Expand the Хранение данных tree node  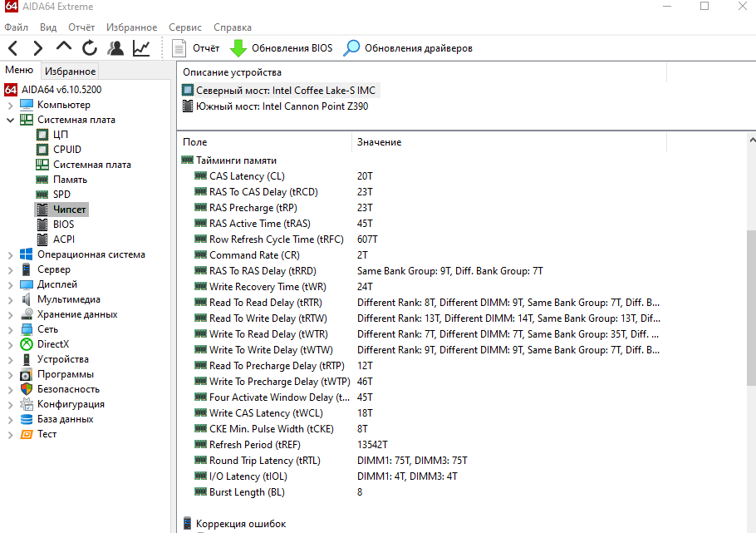(x=10, y=314)
